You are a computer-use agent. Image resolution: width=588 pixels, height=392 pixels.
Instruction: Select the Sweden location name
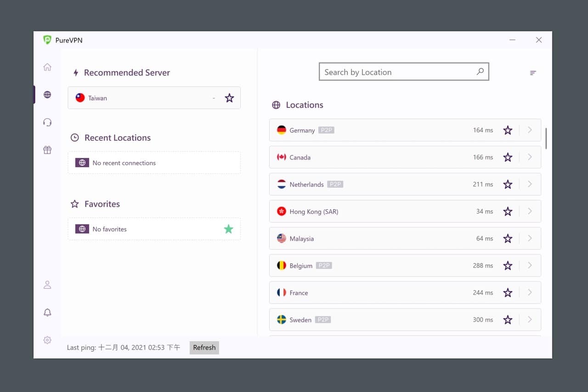pos(300,320)
